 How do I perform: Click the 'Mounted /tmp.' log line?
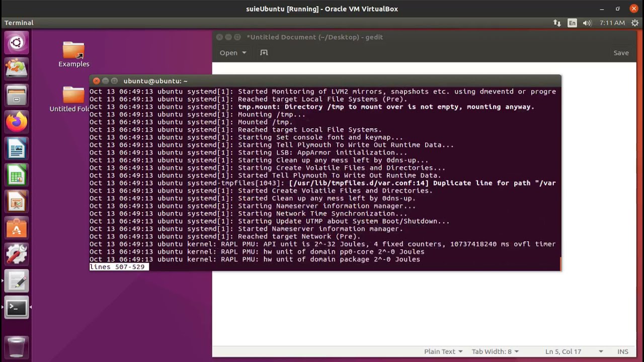pyautogui.click(x=191, y=122)
